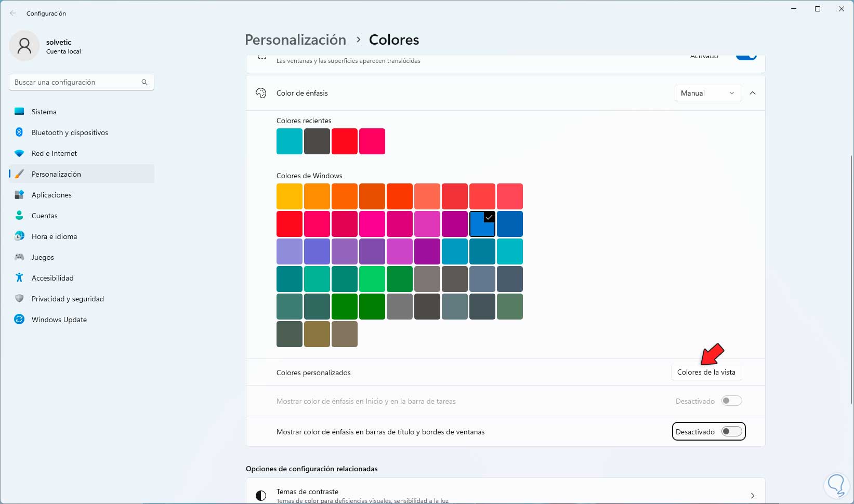Click the Privacidad y seguridad shield icon
The width and height of the screenshot is (854, 504).
point(19,299)
